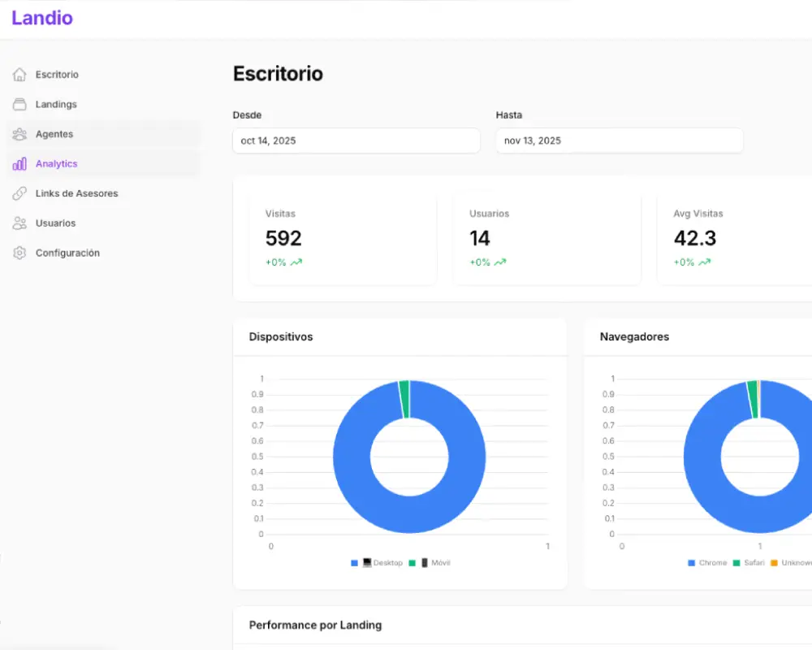Image resolution: width=812 pixels, height=650 pixels.
Task: Open the Hasta date picker
Action: point(619,141)
